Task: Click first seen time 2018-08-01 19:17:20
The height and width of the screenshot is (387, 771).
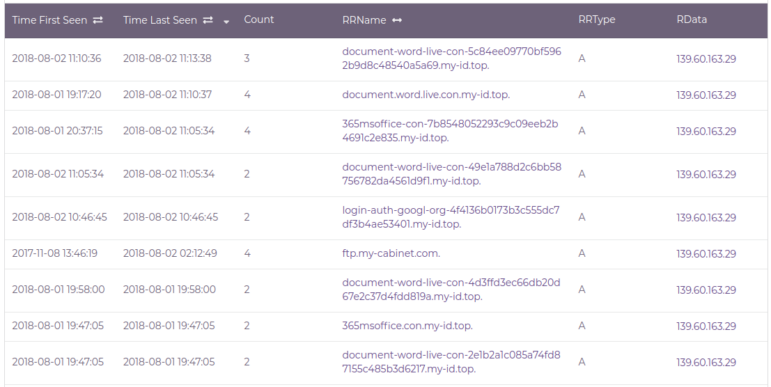Action: point(57,94)
